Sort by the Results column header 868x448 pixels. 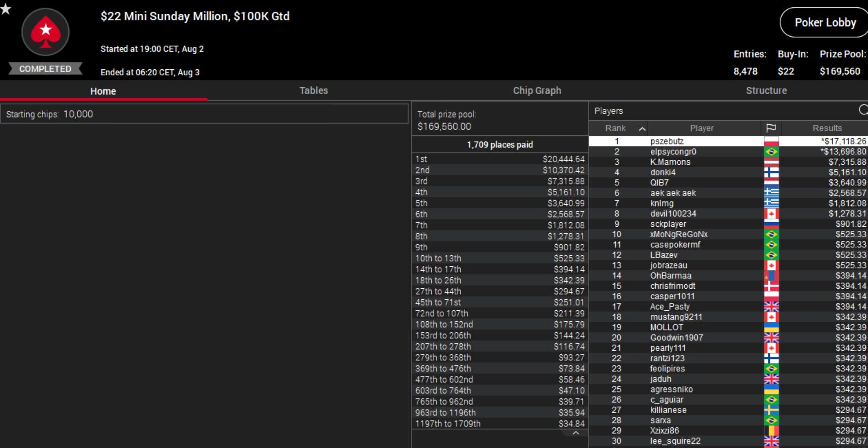tap(827, 128)
